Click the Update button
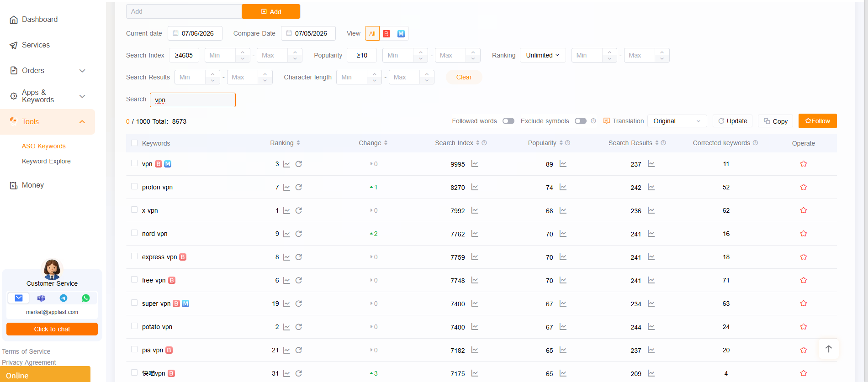 point(732,121)
